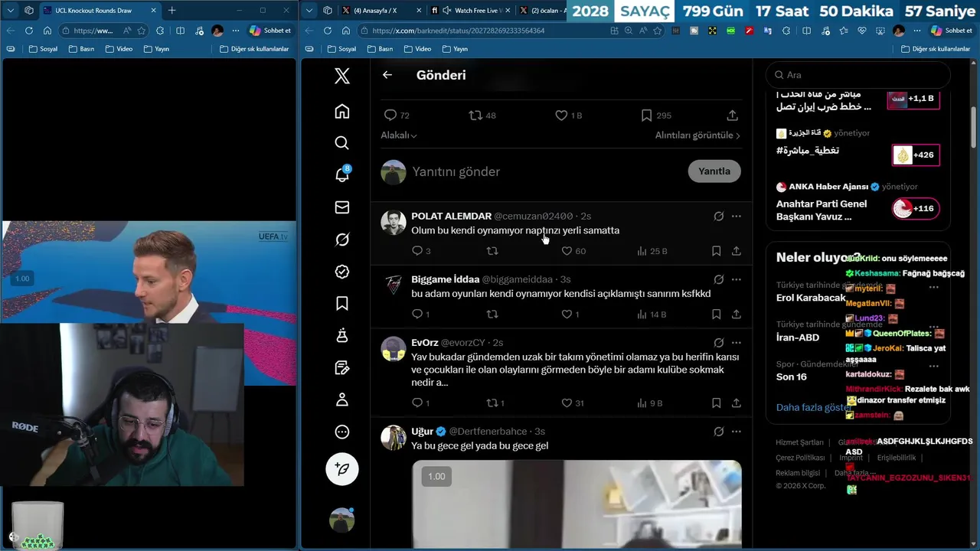980x551 pixels.
Task: Open three-dot menu on Uğur's reply
Action: pos(737,432)
